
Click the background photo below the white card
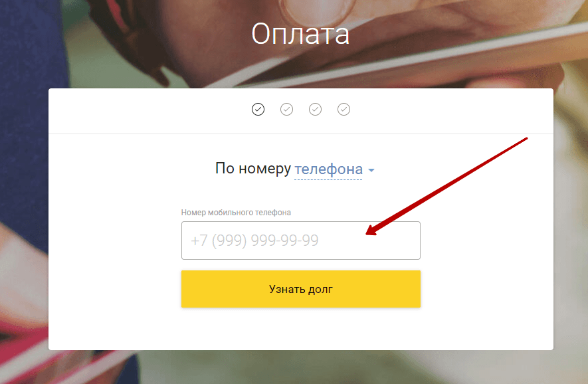coord(300,367)
